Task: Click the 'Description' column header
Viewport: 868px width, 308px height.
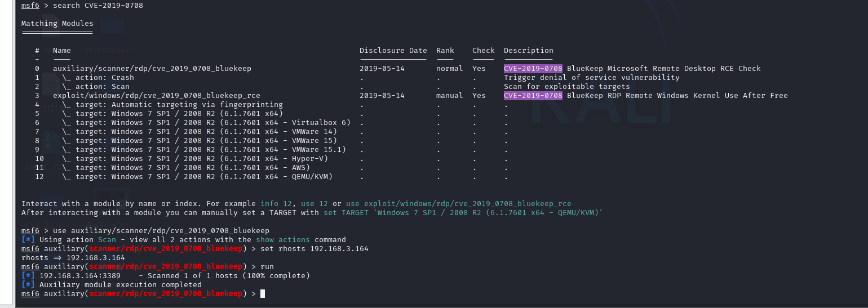Action: point(528,51)
